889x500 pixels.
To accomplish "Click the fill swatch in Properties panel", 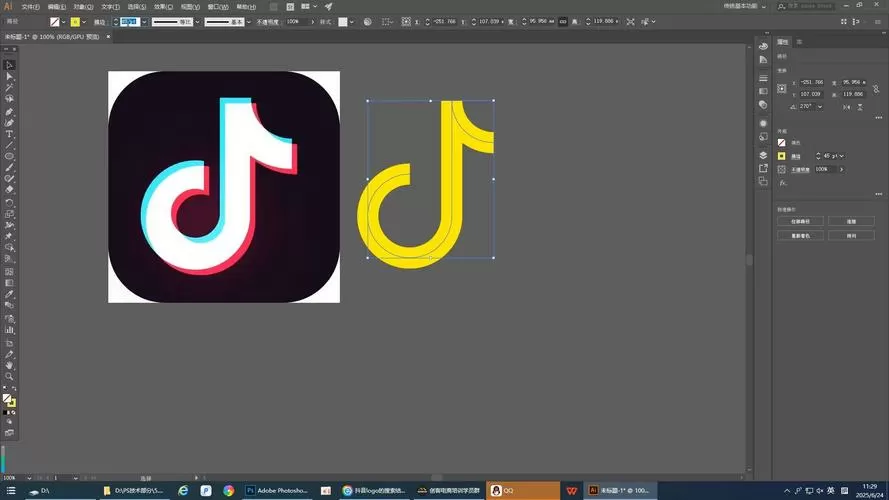I will point(782,143).
